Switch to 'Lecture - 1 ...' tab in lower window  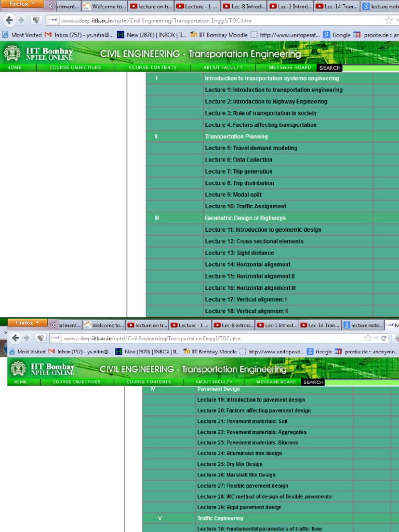190,325
